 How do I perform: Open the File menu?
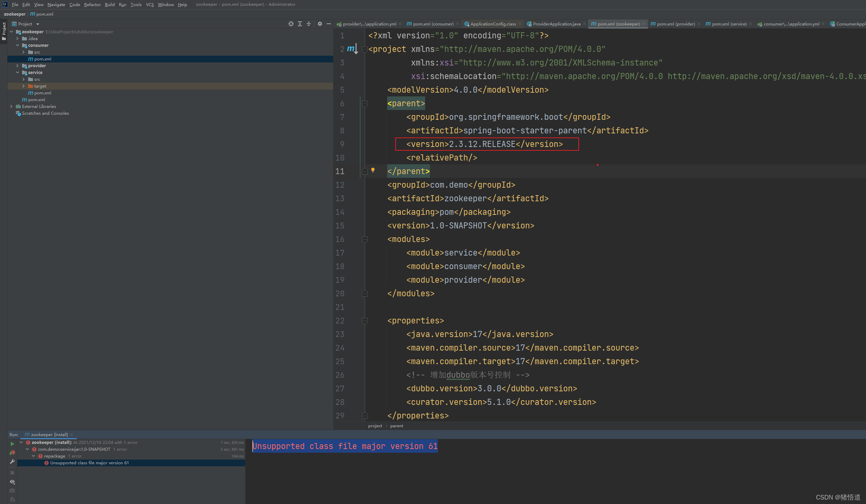[15, 4]
